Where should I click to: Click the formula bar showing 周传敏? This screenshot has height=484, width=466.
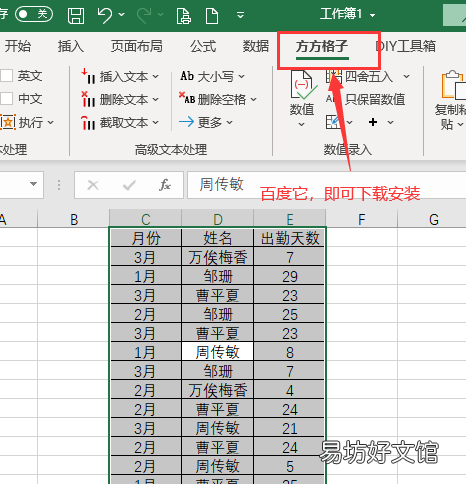click(327, 185)
